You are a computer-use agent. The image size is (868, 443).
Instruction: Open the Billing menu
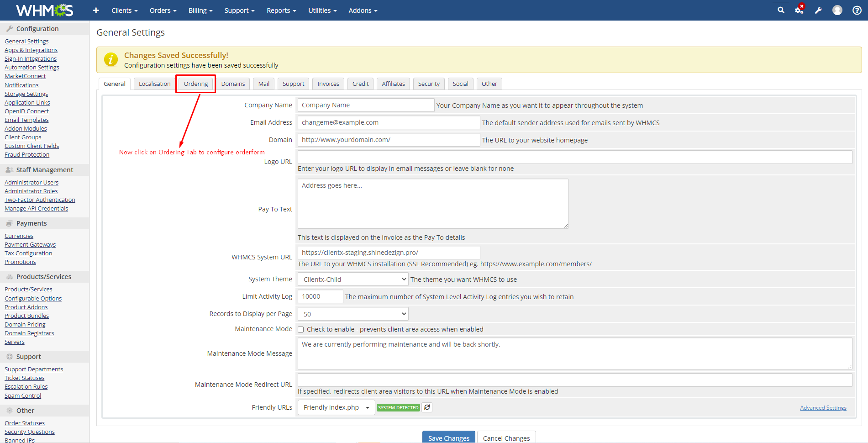200,10
